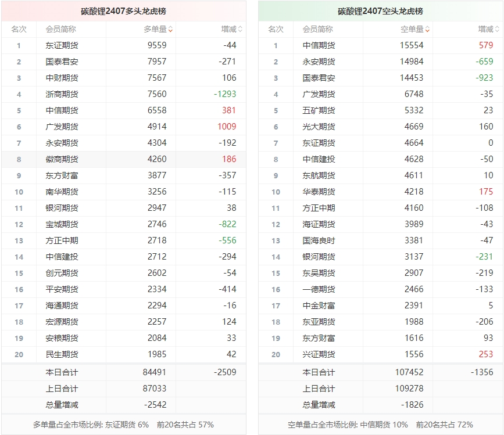Select 东亚期货 row

pyautogui.click(x=381, y=322)
